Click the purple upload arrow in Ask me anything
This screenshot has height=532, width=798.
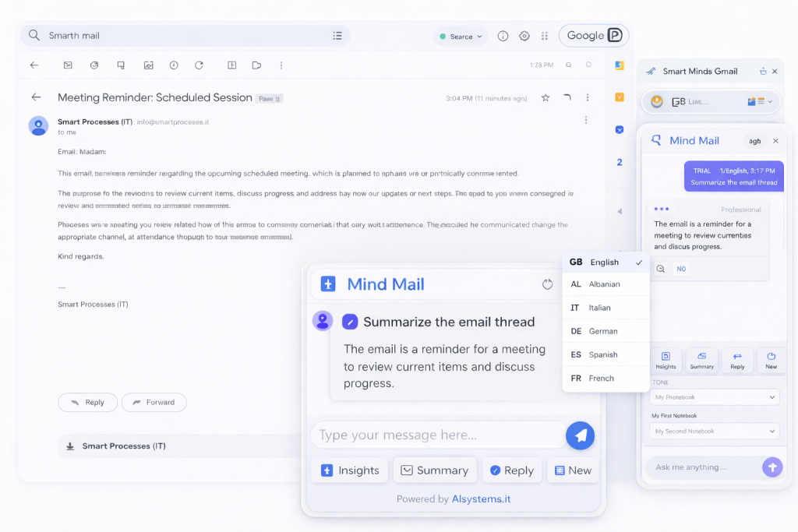point(772,467)
